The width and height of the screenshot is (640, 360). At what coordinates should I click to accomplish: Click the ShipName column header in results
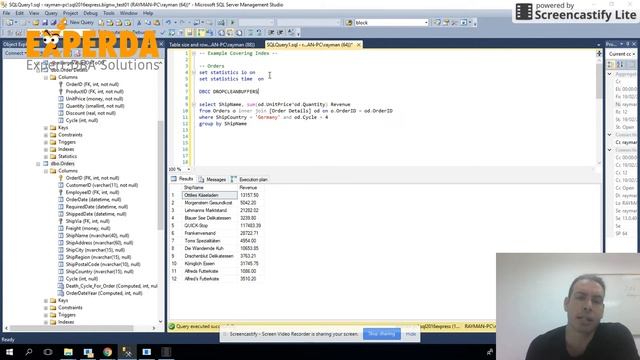click(x=209, y=187)
